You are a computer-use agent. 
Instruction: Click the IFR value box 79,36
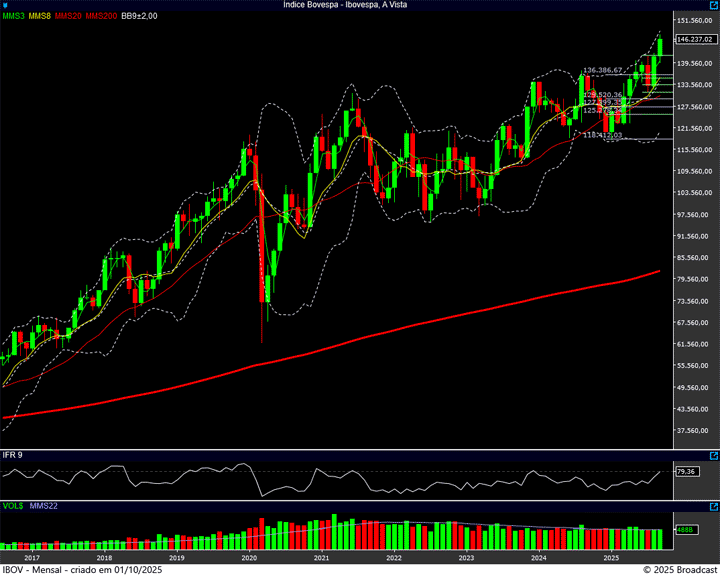coord(686,471)
